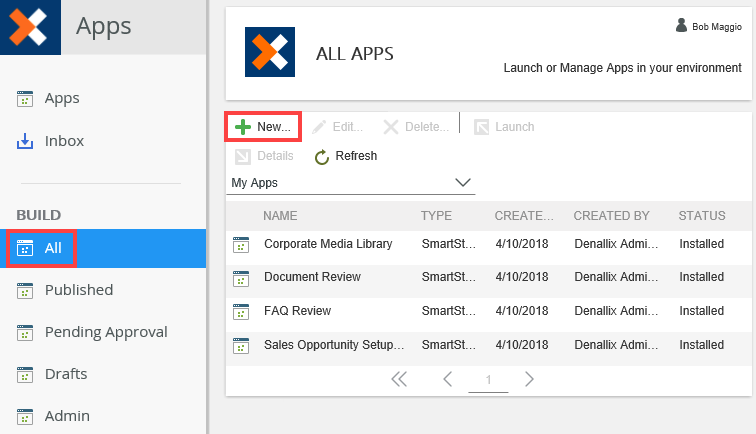Click the Launch toolbar icon
Screen dimensions: 756x434
pyautogui.click(x=482, y=127)
